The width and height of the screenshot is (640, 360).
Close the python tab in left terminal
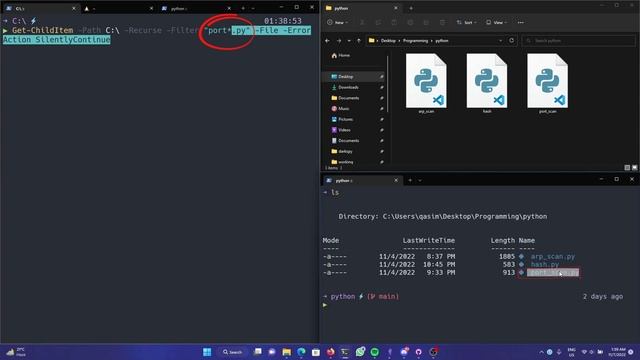pos(229,8)
